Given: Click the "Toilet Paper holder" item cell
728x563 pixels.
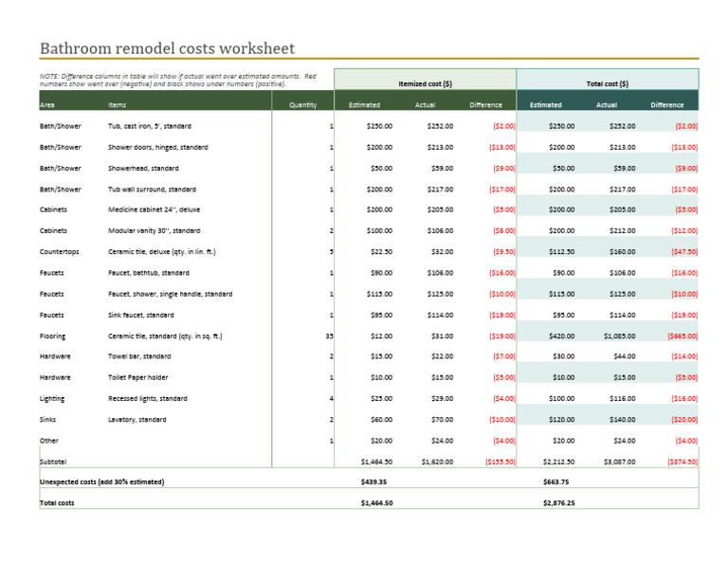Looking at the screenshot, I should coord(138,377).
